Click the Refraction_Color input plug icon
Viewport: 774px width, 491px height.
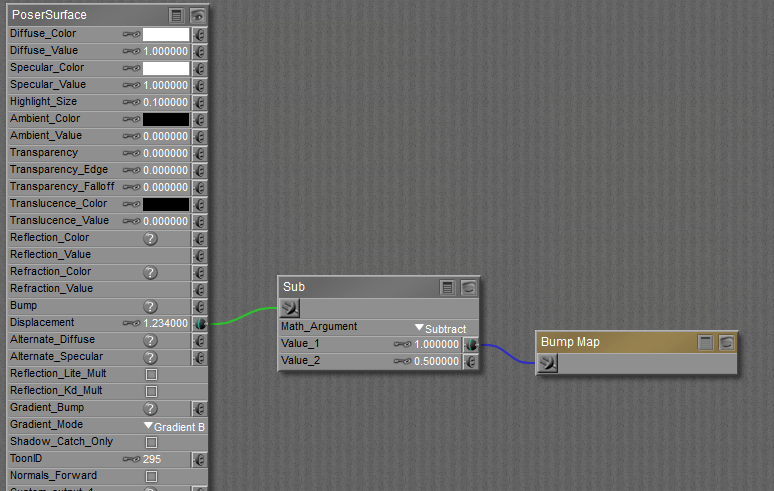199,272
